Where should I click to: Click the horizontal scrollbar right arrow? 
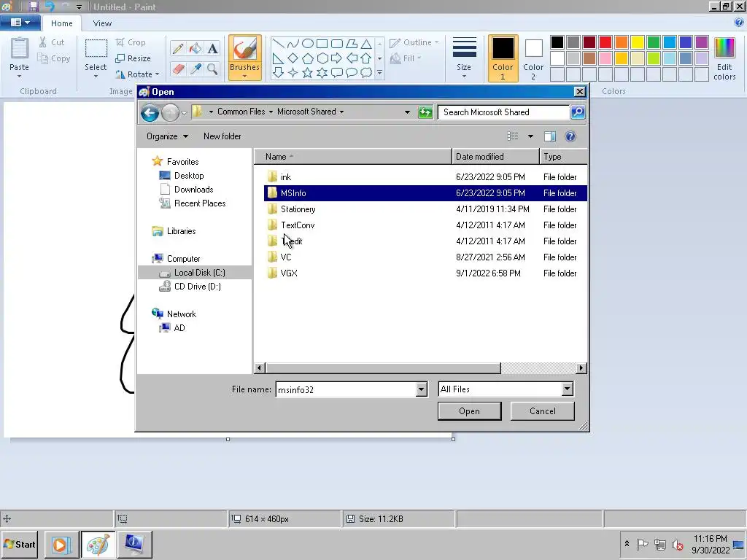pos(581,367)
